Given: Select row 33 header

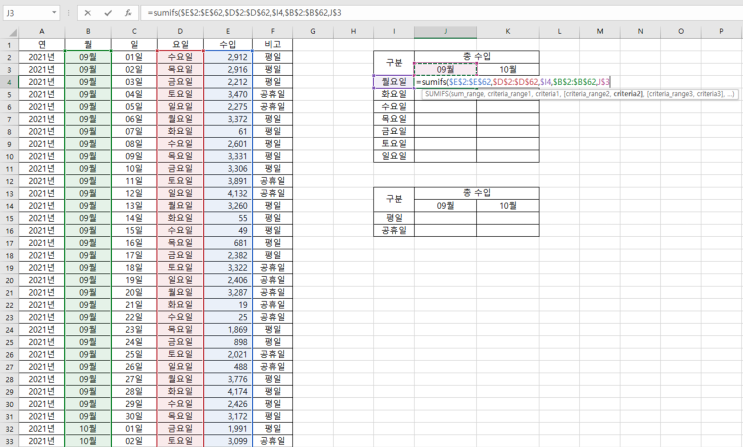Looking at the screenshot, I should click(x=9, y=441).
